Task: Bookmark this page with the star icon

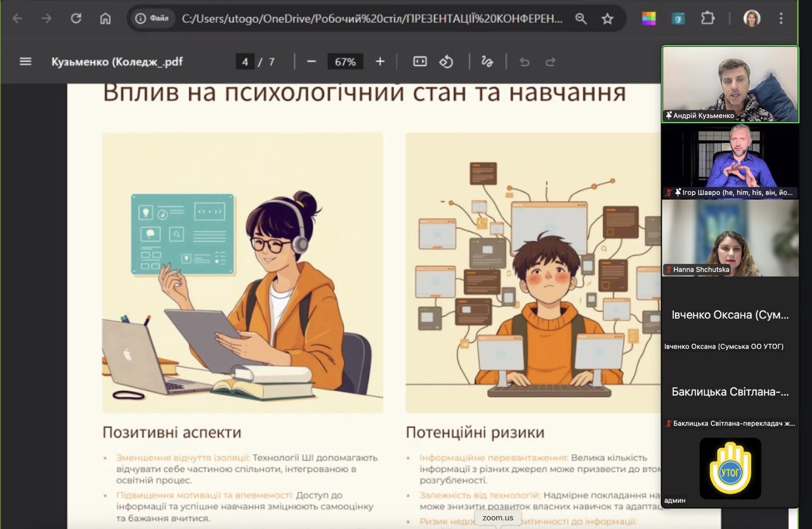Action: pyautogui.click(x=607, y=18)
